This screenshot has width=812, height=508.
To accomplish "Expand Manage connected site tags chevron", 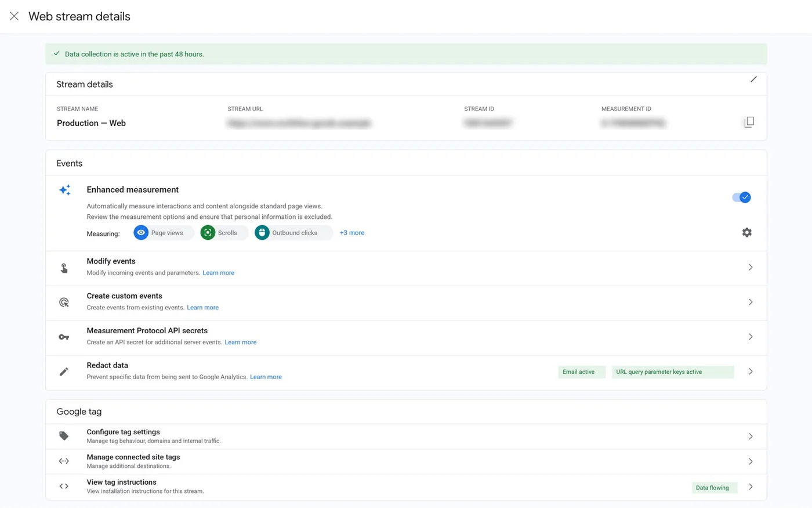I will click(x=751, y=462).
